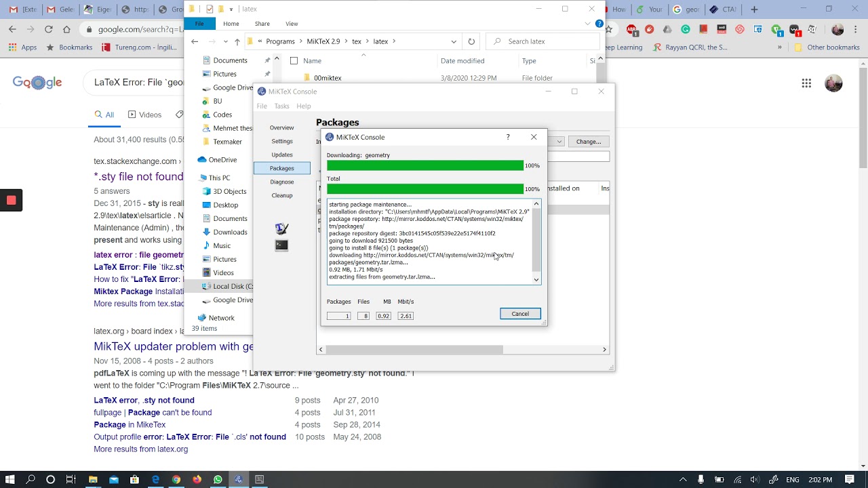Refresh the latex folder in File Explorer
This screenshot has width=868, height=488.
(471, 41)
